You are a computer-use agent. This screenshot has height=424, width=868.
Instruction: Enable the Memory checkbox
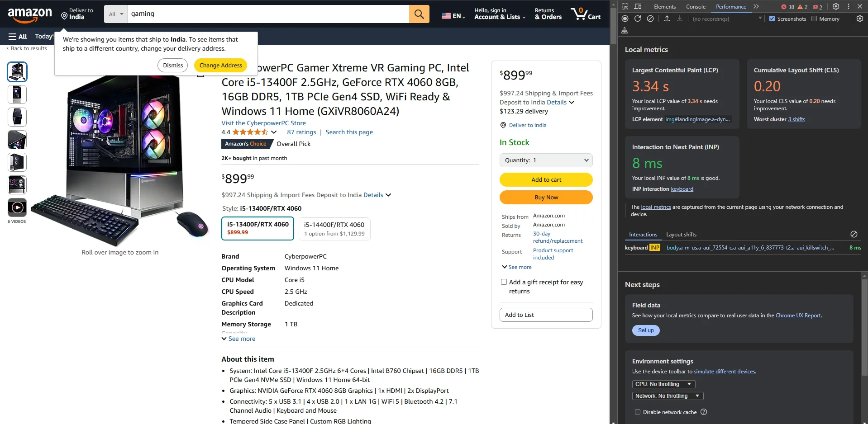(814, 19)
